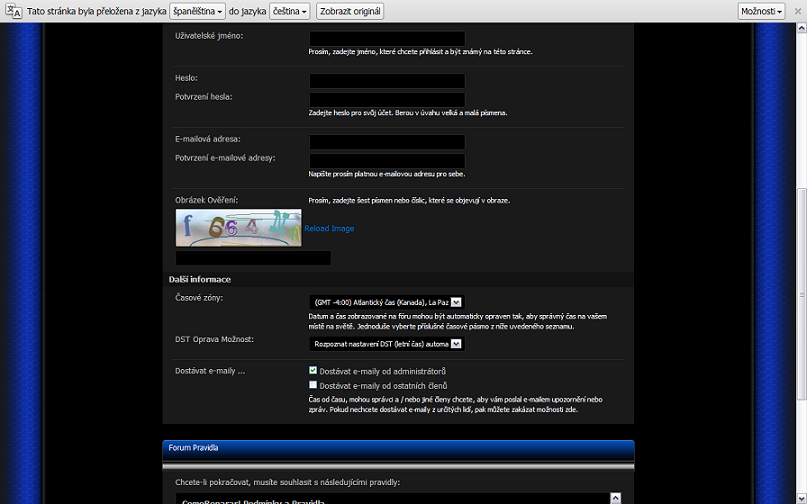Select the E-mailová adresa input field
The width and height of the screenshot is (807, 504).
386,142
